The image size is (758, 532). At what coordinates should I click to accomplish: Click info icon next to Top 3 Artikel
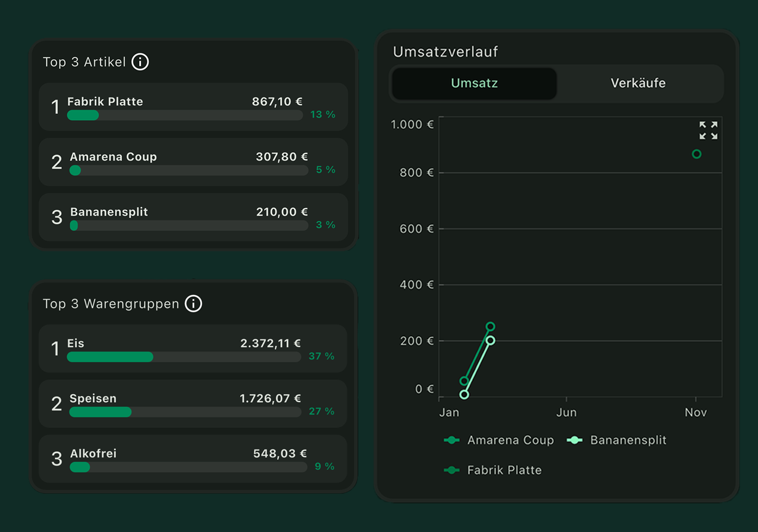pyautogui.click(x=140, y=62)
